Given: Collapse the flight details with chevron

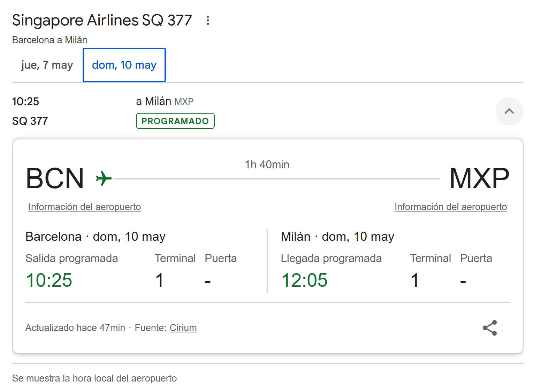Looking at the screenshot, I should 509,111.
